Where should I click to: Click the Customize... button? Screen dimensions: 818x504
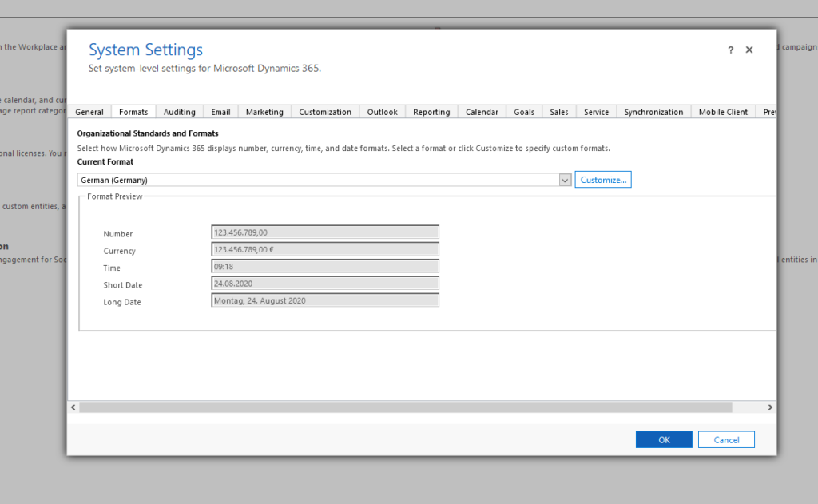point(603,180)
